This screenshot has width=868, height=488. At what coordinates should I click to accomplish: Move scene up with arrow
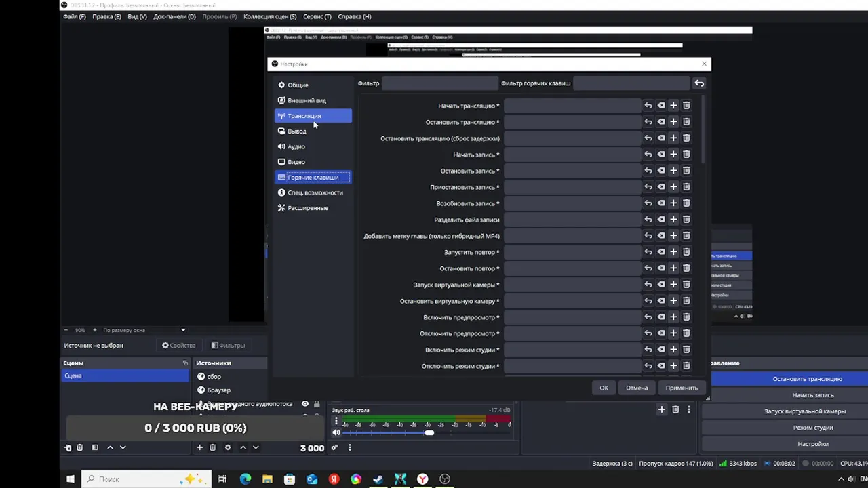pos(110,447)
